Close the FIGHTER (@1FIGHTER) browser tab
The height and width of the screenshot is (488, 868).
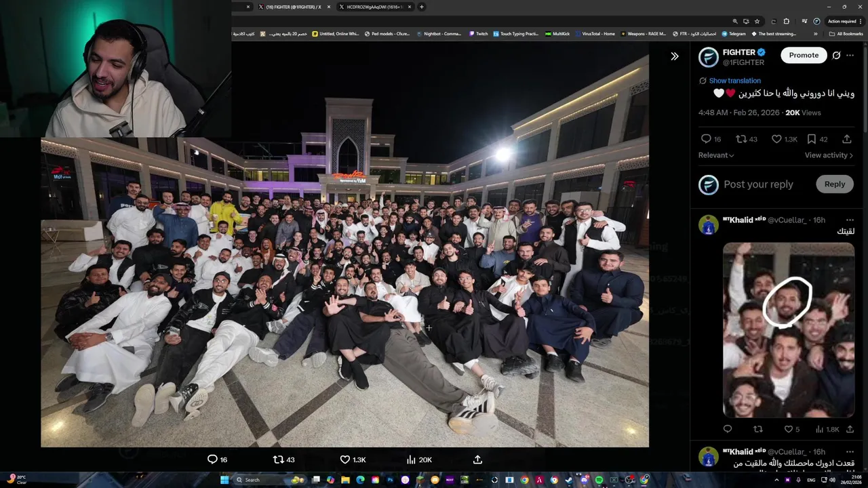pyautogui.click(x=329, y=7)
